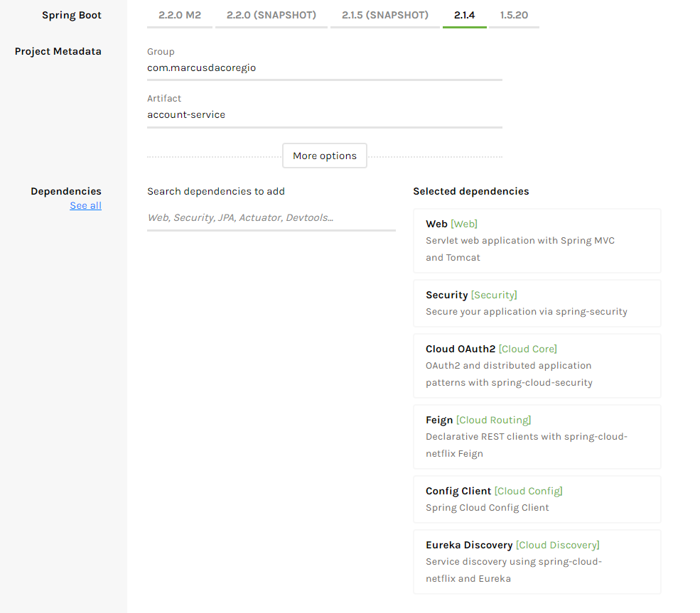Select the Web dependency card

pos(537,240)
